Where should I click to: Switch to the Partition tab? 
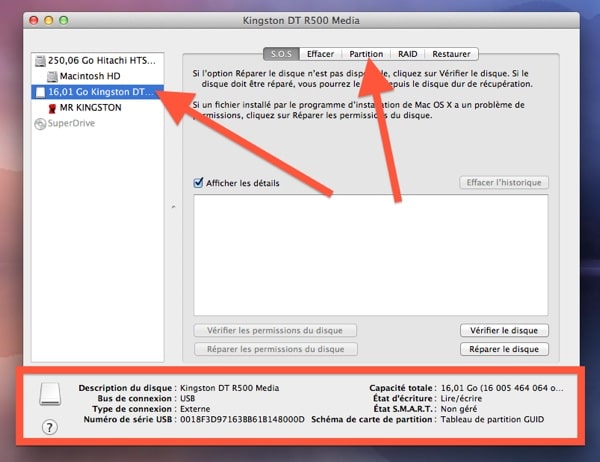coord(366,54)
